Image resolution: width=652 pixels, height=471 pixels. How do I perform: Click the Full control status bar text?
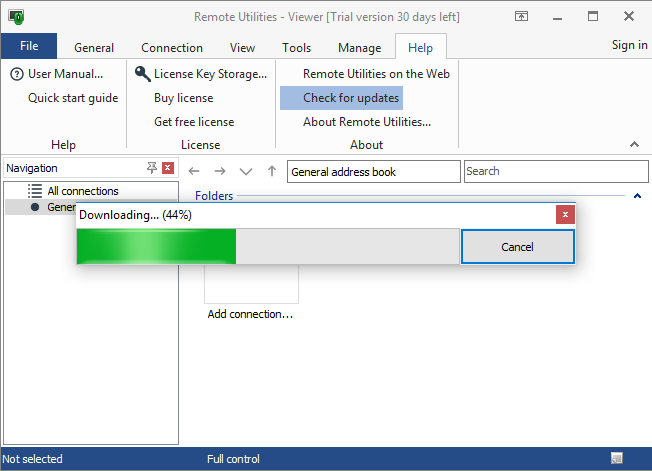233,459
